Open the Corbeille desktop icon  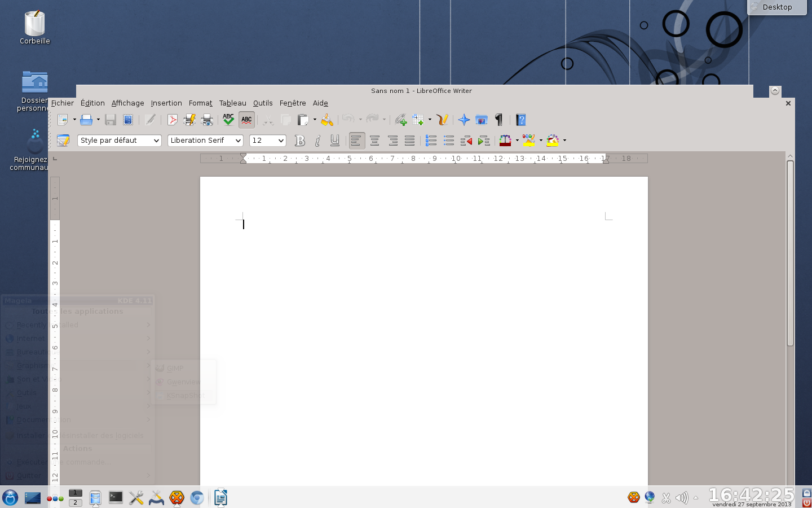[x=35, y=27]
